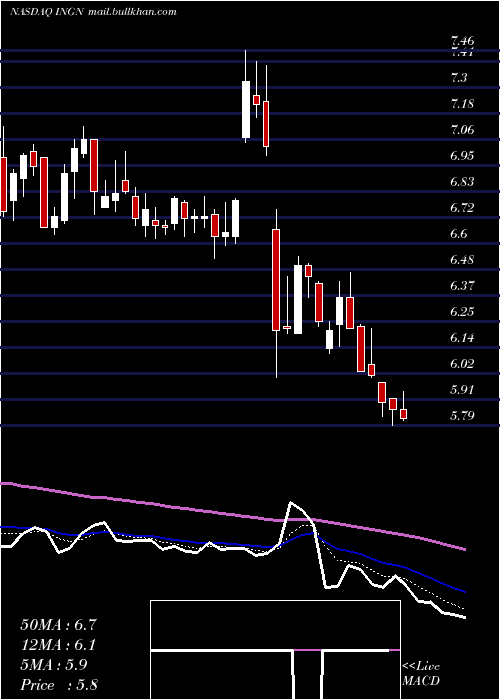
Task: Click the 6.14 price axis label
Action: coord(462,338)
